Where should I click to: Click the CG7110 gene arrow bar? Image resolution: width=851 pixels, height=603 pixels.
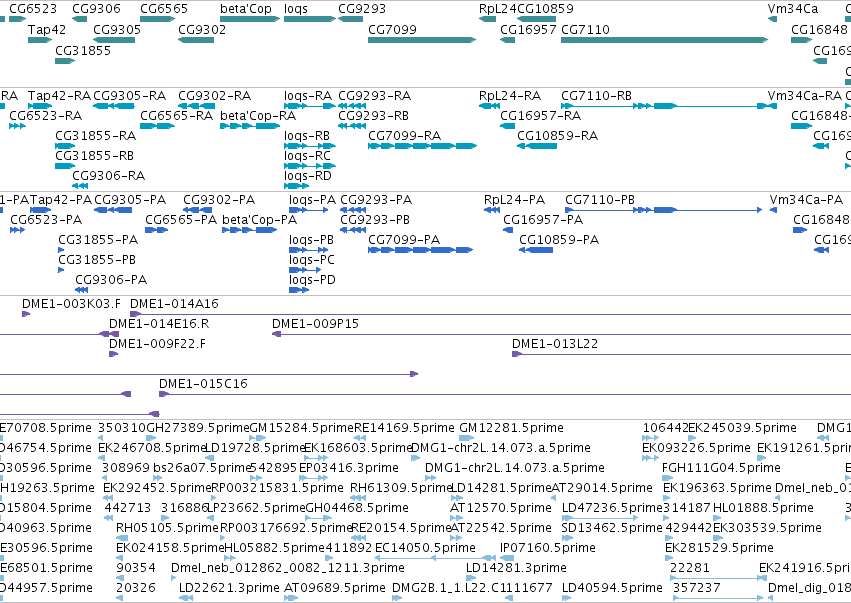(664, 40)
